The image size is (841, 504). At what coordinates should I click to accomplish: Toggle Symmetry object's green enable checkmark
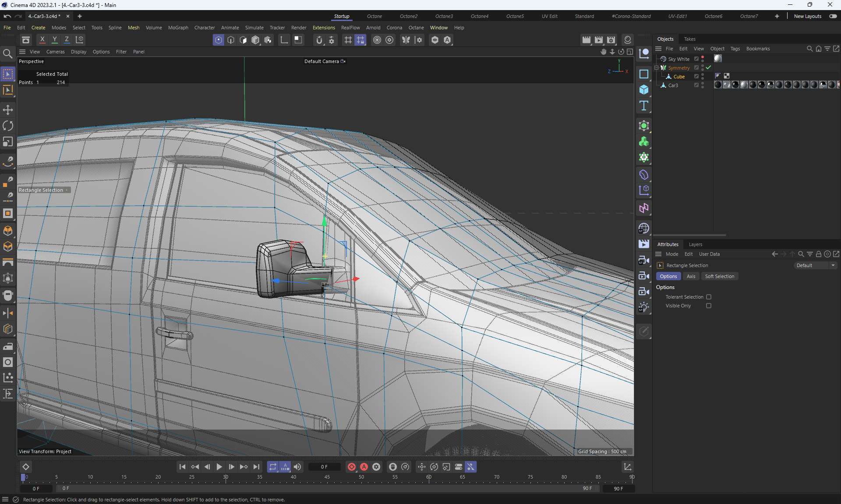pos(708,68)
